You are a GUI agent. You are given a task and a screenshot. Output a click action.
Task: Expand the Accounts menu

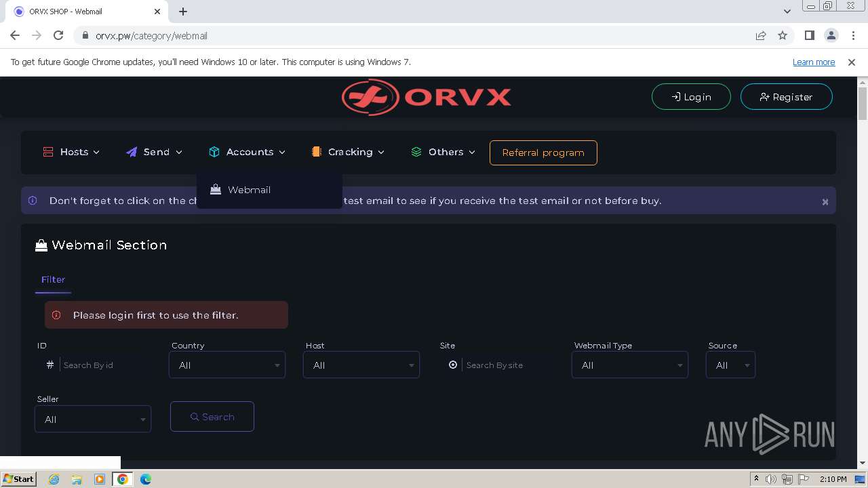[x=247, y=152]
